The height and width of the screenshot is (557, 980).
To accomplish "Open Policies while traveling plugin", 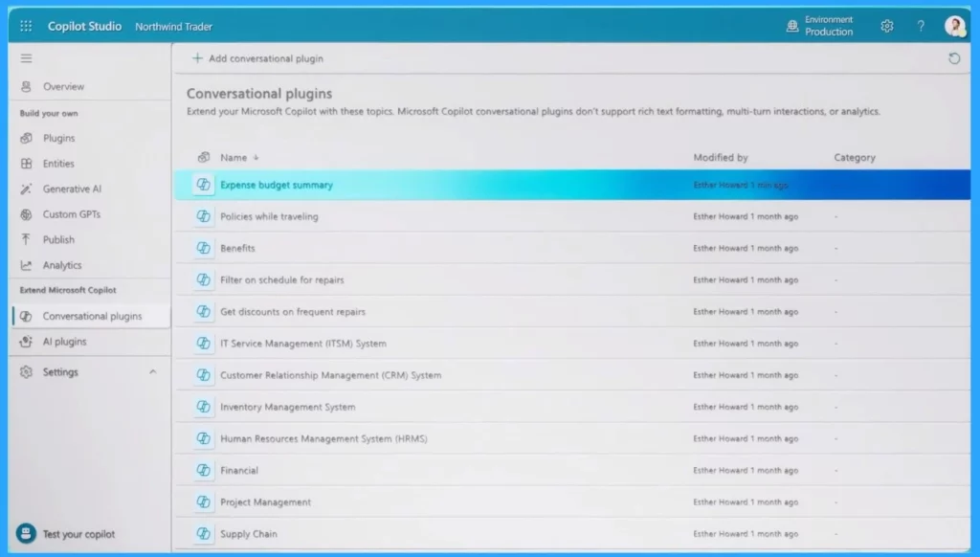I will coord(269,216).
